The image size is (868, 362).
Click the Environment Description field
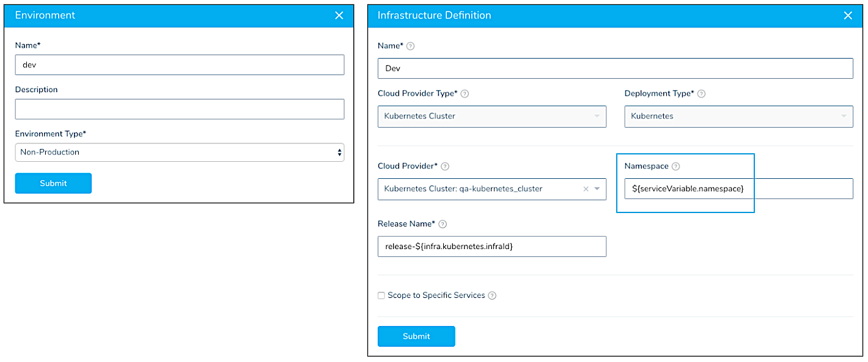[180, 109]
